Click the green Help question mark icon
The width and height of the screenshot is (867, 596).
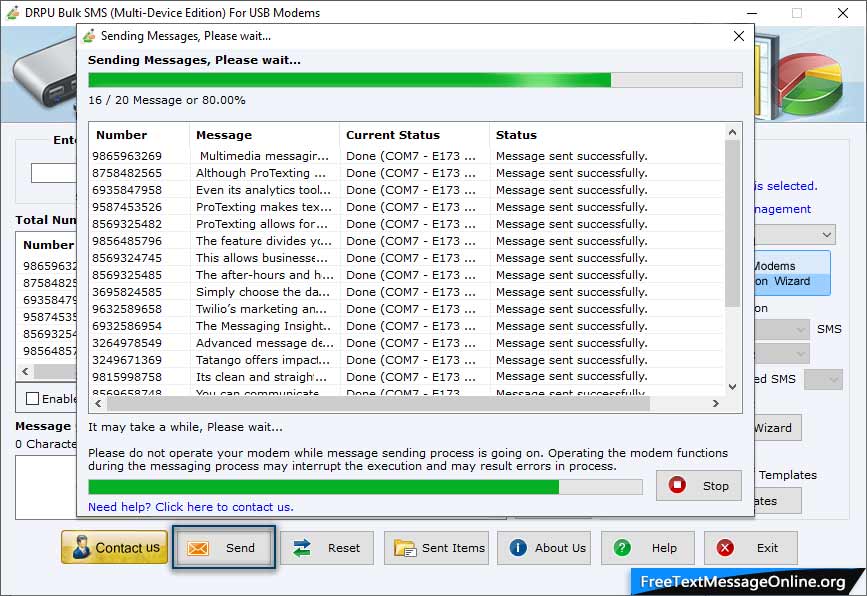(622, 548)
